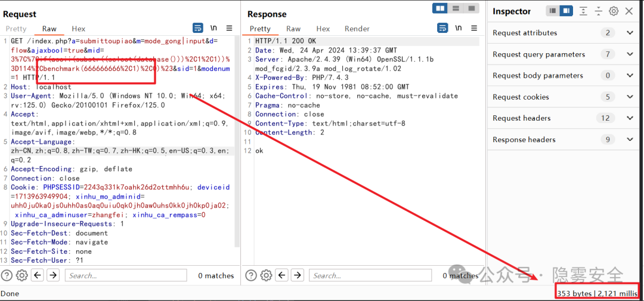Viewport: 644px width, 301px height.
Task: Expand the Response headers section
Action: tap(630, 140)
